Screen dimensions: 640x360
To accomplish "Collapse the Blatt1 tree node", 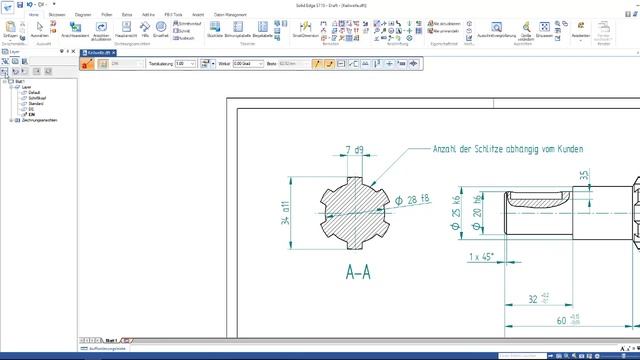I will tap(4, 82).
